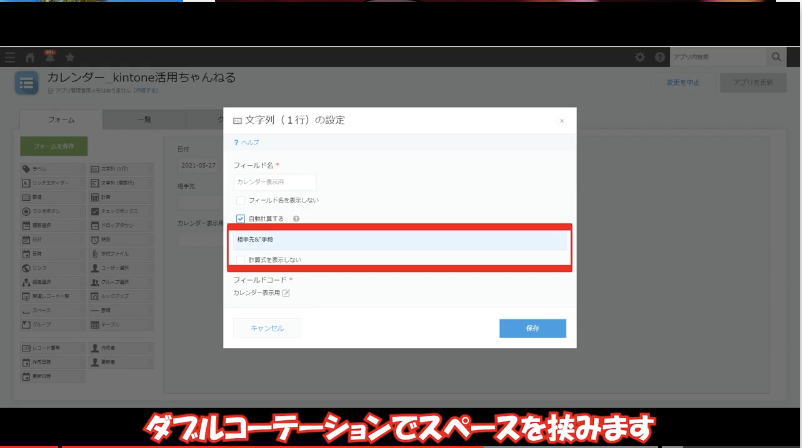Click the formula input containing 相手先
This screenshot has width=802, height=448.
click(x=400, y=241)
